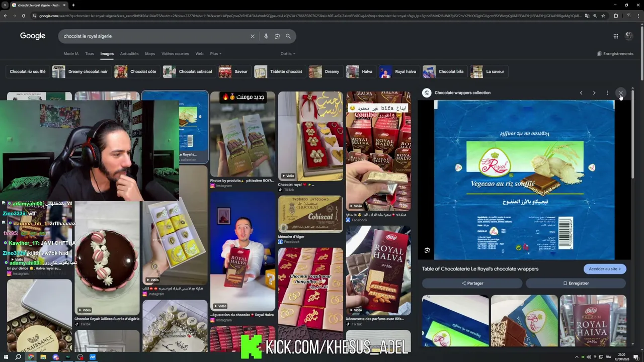Select the Images tab
The width and height of the screenshot is (644, 362).
107,54
